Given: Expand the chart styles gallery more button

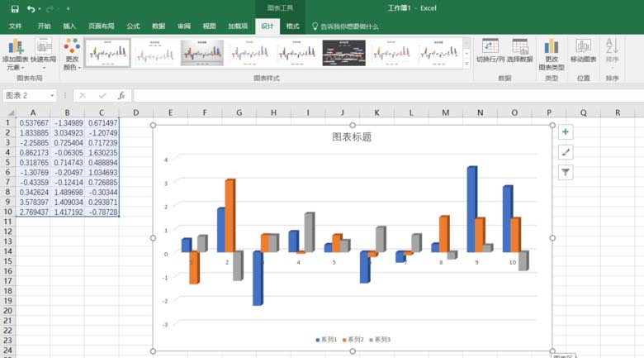Looking at the screenshot, I should (x=466, y=64).
